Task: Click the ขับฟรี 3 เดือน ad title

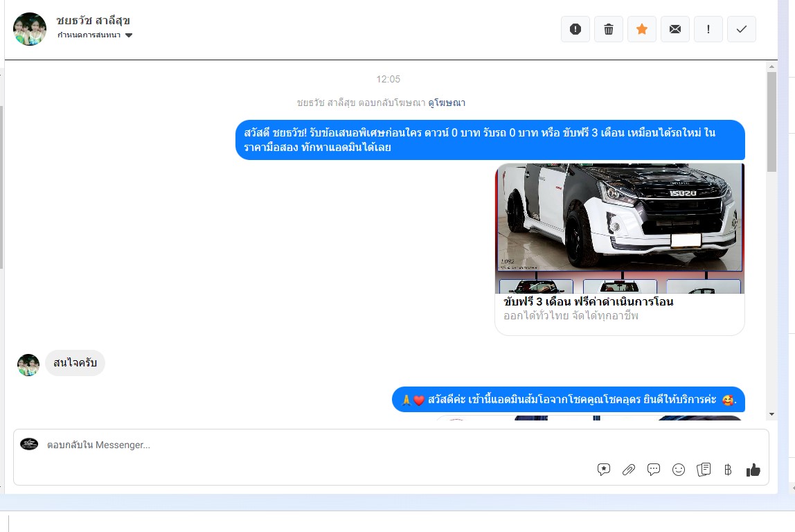Action: coord(588,302)
